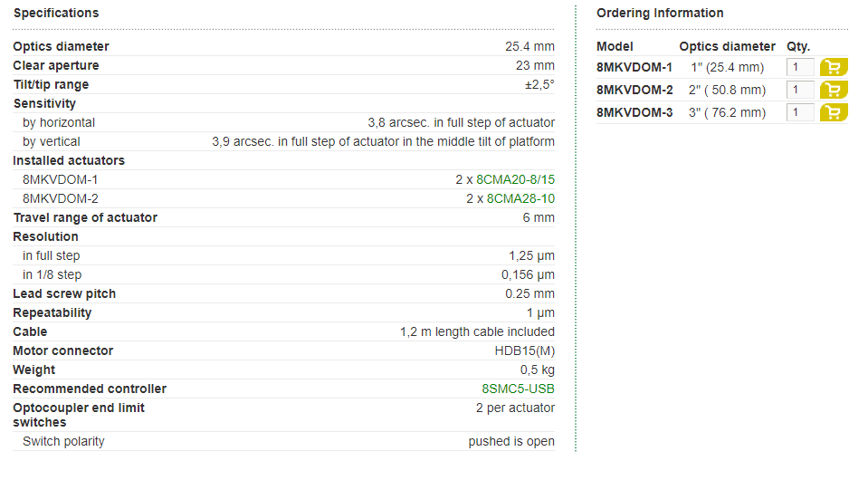This screenshot has width=868, height=480.
Task: Add 8MKVDOM-1 to cart via cart icon
Action: point(834,68)
